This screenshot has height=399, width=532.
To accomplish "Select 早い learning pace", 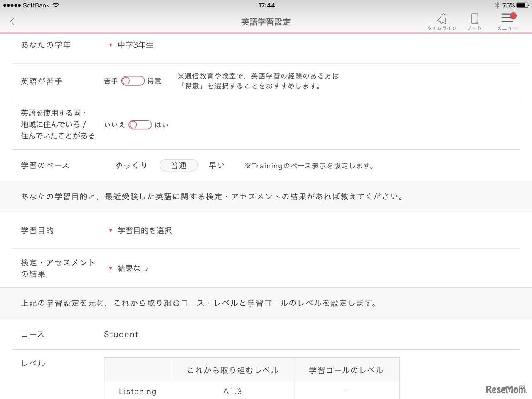I will (x=217, y=165).
